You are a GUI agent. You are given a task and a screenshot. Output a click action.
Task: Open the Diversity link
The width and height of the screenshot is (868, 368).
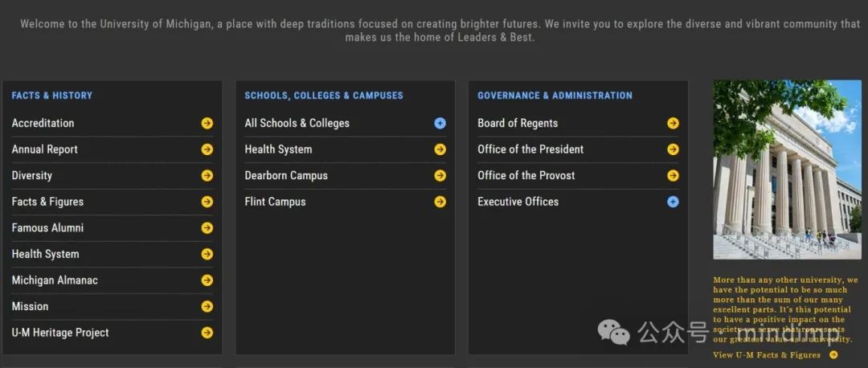click(x=32, y=176)
